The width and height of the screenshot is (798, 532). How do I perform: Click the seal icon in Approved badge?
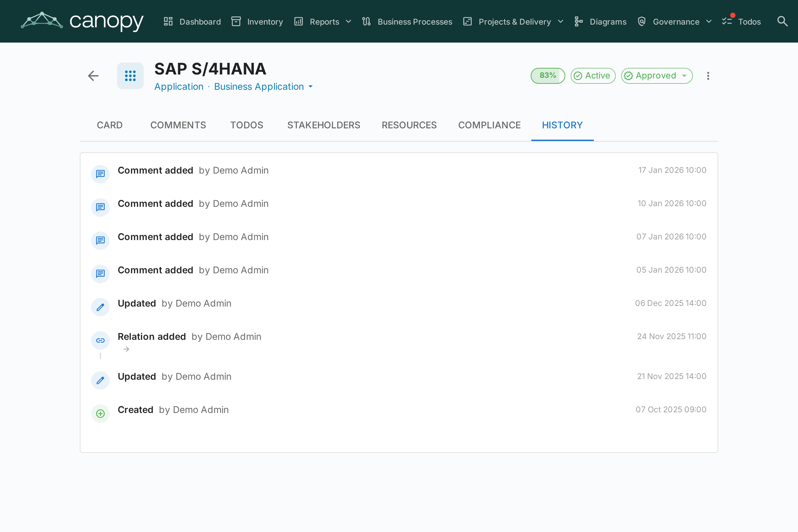628,76
